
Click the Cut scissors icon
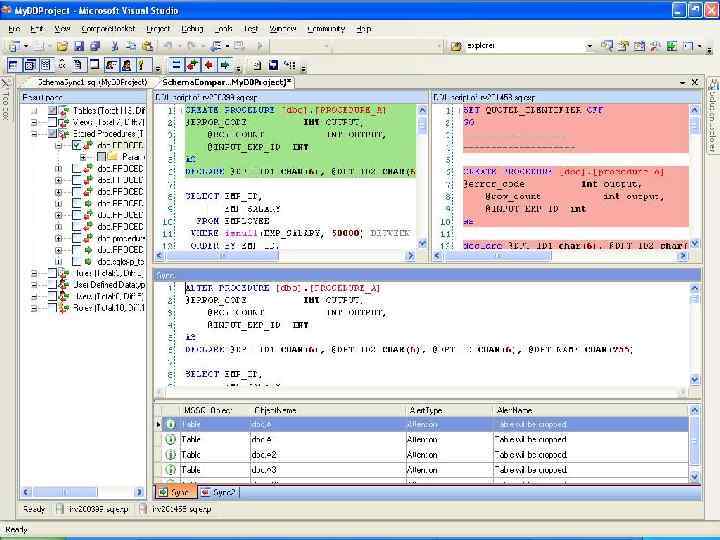pos(115,46)
